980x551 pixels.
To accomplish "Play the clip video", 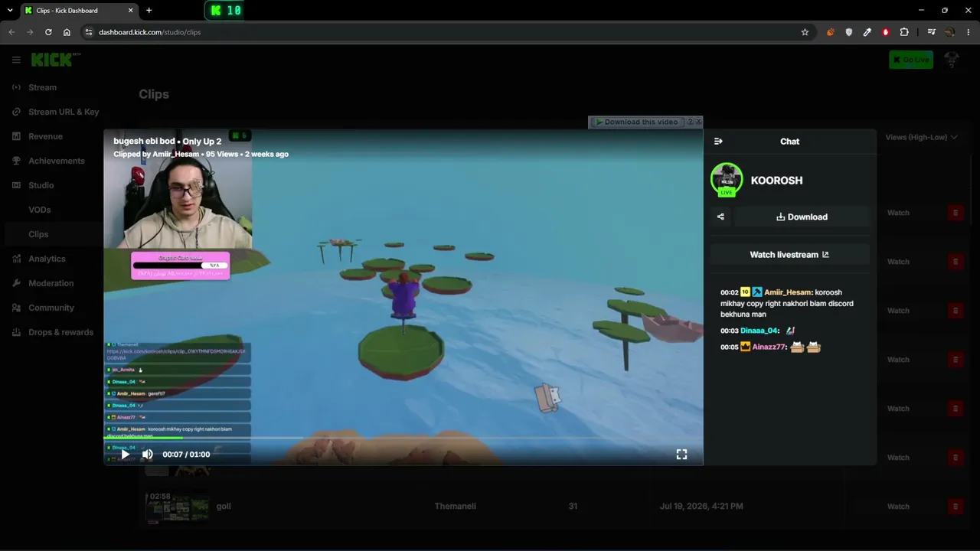I will click(126, 455).
